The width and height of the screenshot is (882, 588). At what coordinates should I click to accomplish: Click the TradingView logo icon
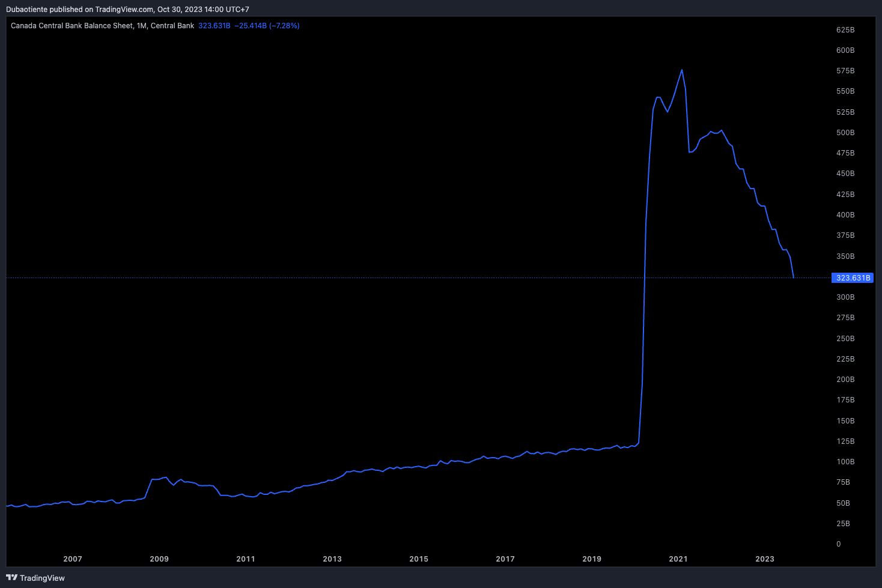[x=11, y=578]
